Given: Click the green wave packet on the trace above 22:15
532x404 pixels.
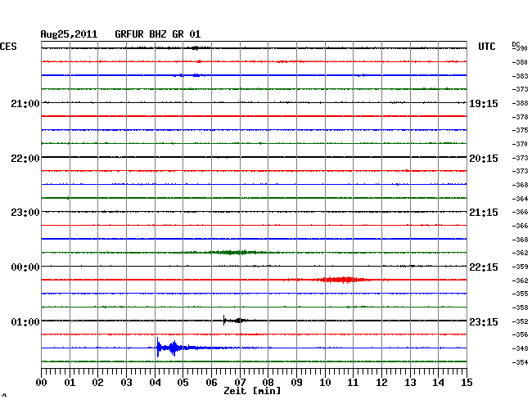Looking at the screenshot, I should pos(236,252).
